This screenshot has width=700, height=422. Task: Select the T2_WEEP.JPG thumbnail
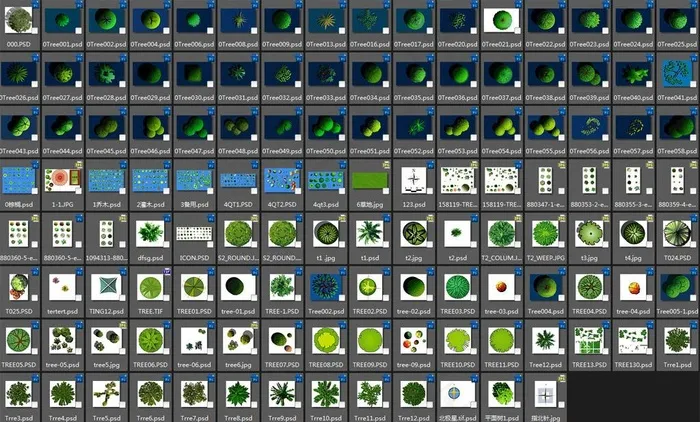pos(546,233)
